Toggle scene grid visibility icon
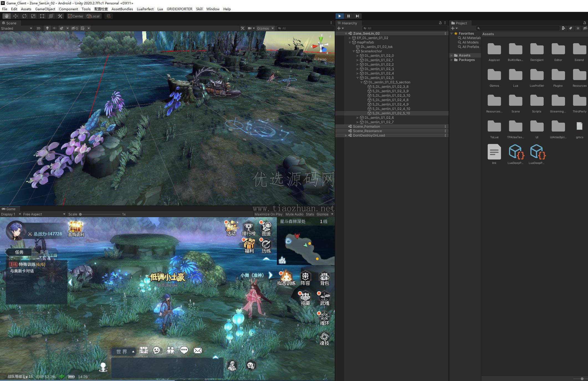Image resolution: width=588 pixels, height=381 pixels. (83, 28)
